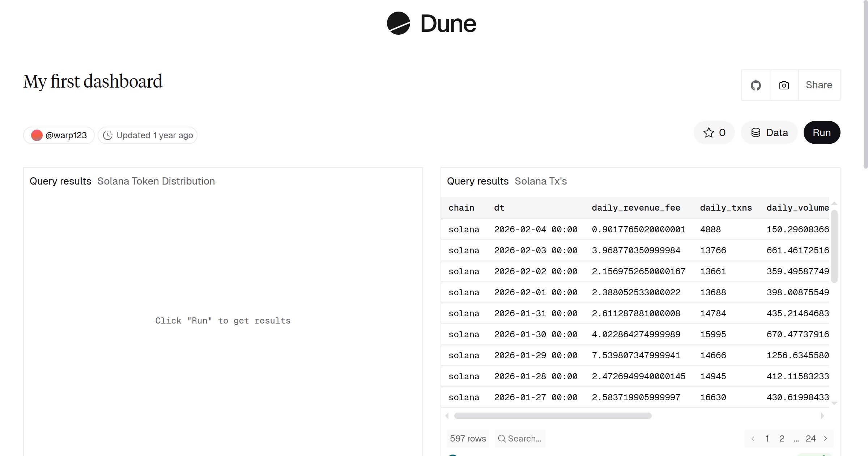Click the next page chevron in pagination
Viewport: 868px width, 456px height.
tap(825, 438)
